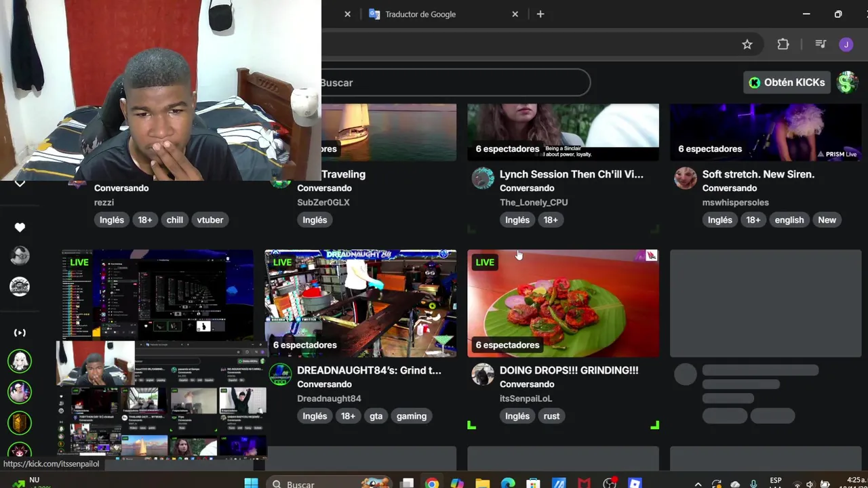Click Conversando category under DOING DROPS
The height and width of the screenshot is (488, 868).
point(527,384)
